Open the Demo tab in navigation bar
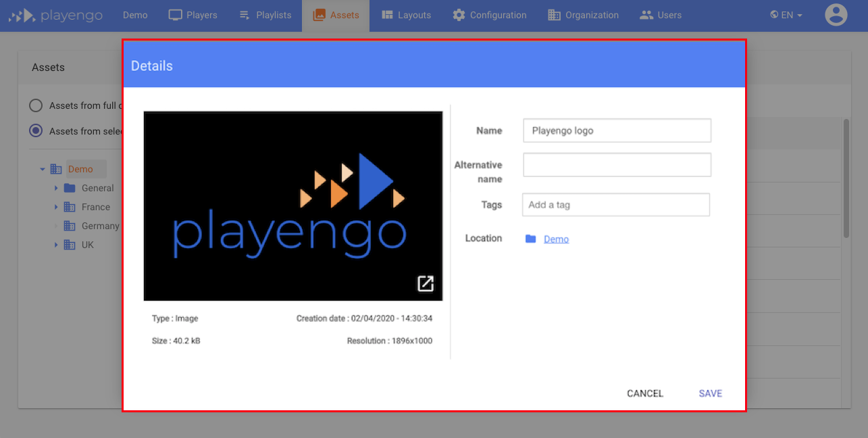868x438 pixels. click(135, 15)
